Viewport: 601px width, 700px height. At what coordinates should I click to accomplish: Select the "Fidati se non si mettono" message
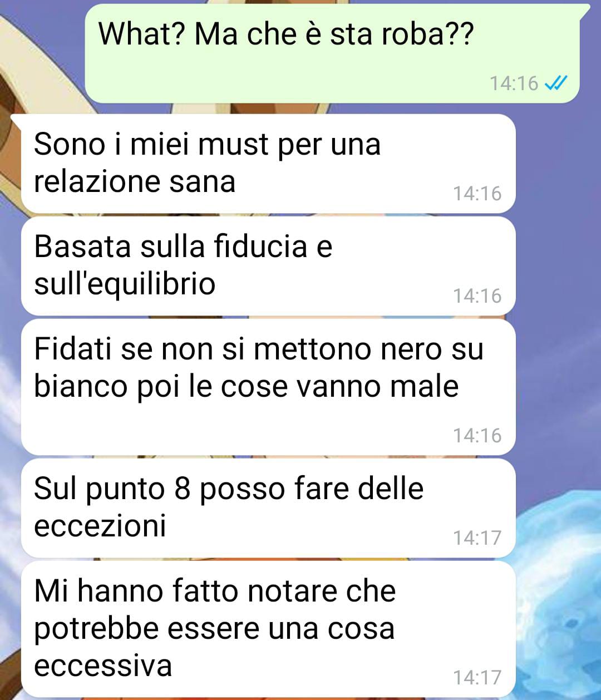pos(268,387)
